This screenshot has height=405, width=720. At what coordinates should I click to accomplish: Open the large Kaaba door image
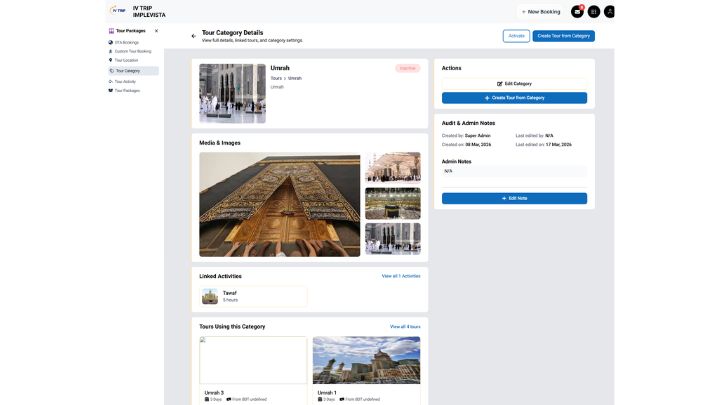pos(279,205)
